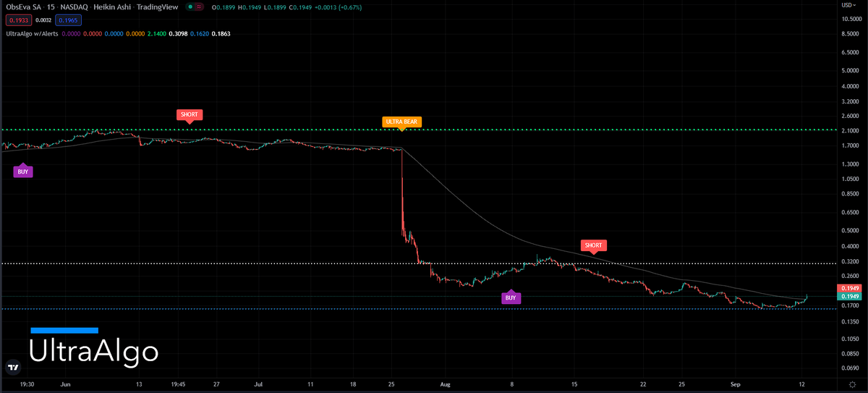Open the USD currency dropdown

point(850,5)
